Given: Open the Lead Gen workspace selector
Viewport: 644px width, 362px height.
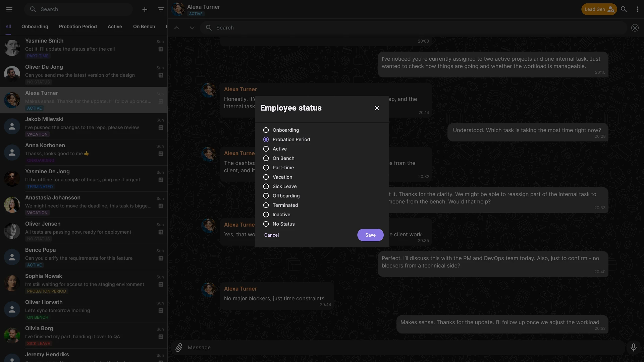Looking at the screenshot, I should (x=599, y=9).
